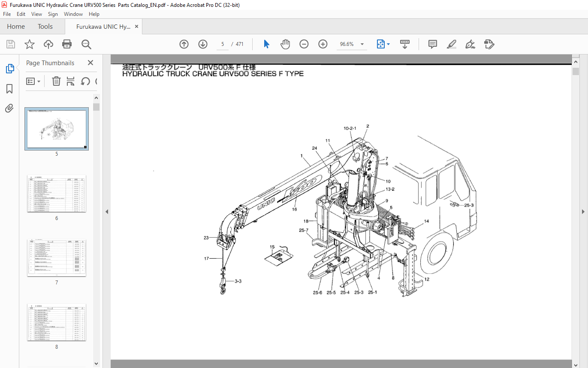Click the total pages 471 text

tap(240, 44)
